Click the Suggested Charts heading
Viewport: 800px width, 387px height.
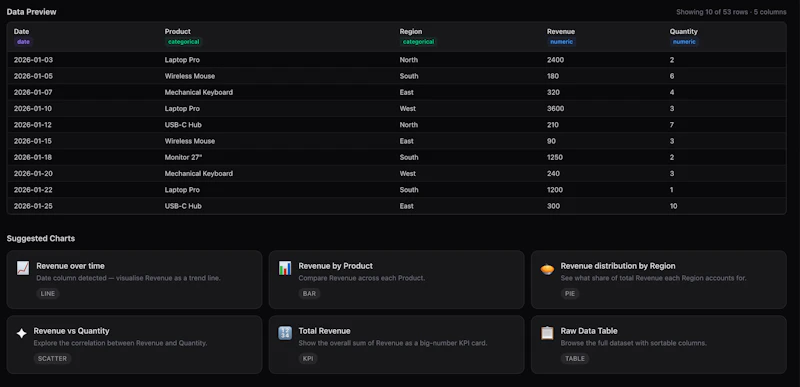[x=41, y=239]
